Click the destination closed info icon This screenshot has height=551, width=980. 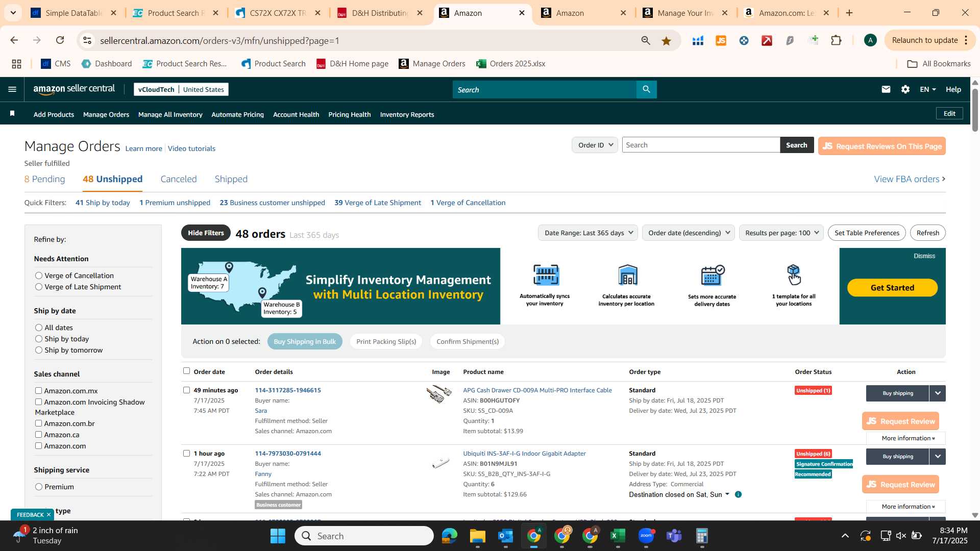point(738,494)
